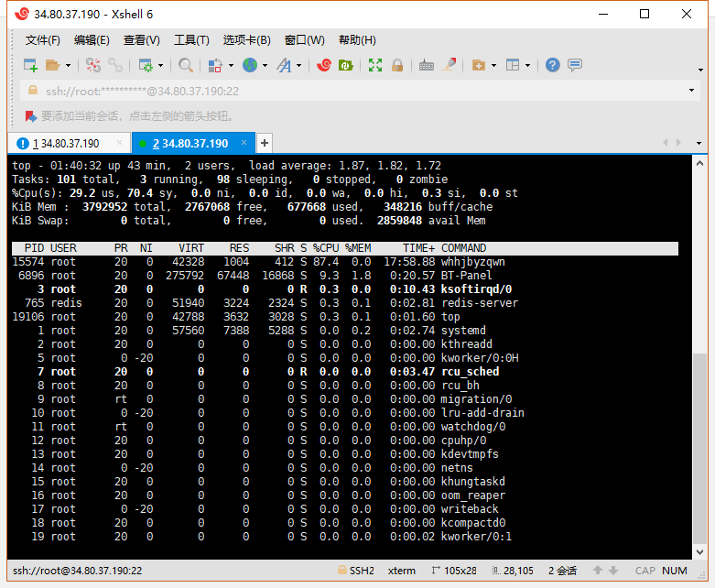Open the layout arrangement dropdown in toolbar

tap(527, 66)
